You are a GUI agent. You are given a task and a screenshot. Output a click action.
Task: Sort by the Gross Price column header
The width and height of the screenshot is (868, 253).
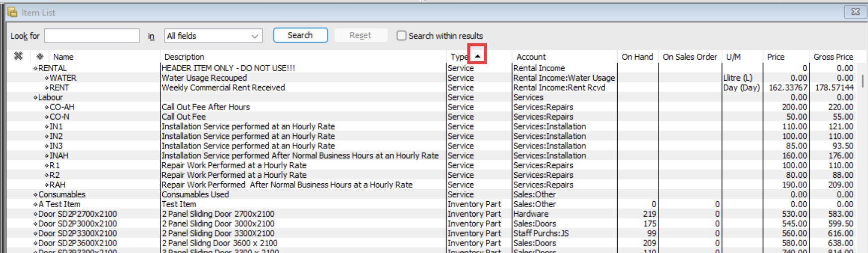point(833,57)
